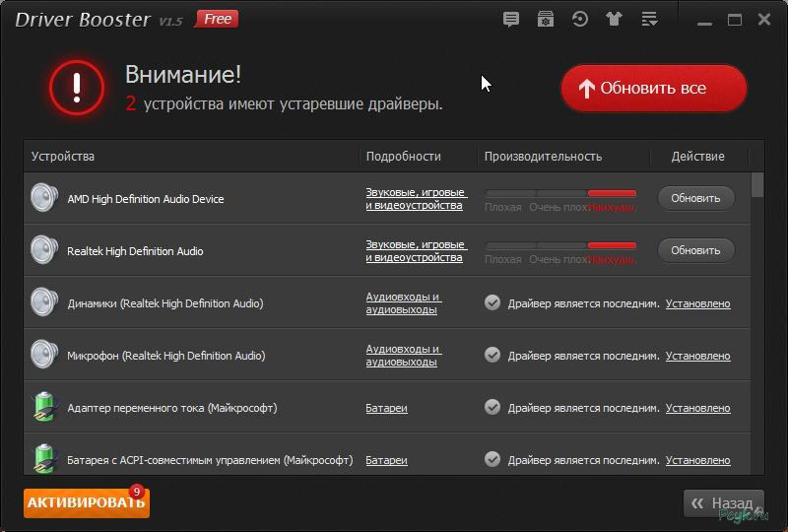The image size is (788, 532).
Task: Click Установлено link in Адаптер переменного тока row
Action: tap(698, 408)
